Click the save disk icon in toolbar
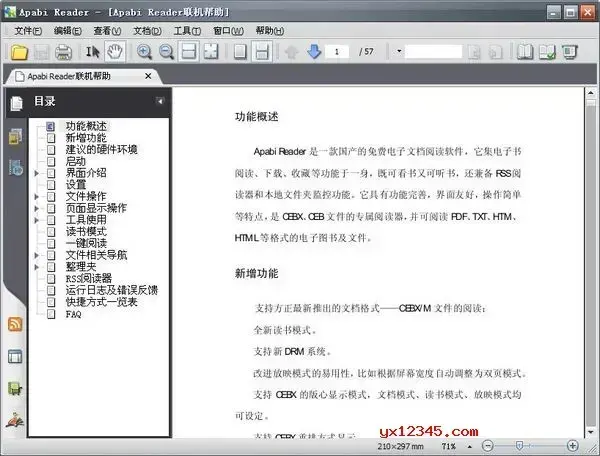This screenshot has height=456, width=600. pyautogui.click(x=41, y=52)
